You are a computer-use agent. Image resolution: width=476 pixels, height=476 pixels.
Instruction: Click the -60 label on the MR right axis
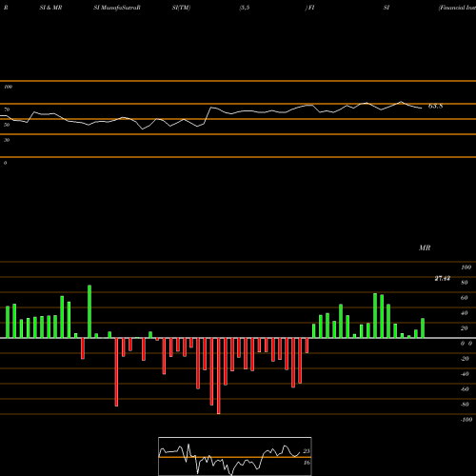[x=465, y=389]
